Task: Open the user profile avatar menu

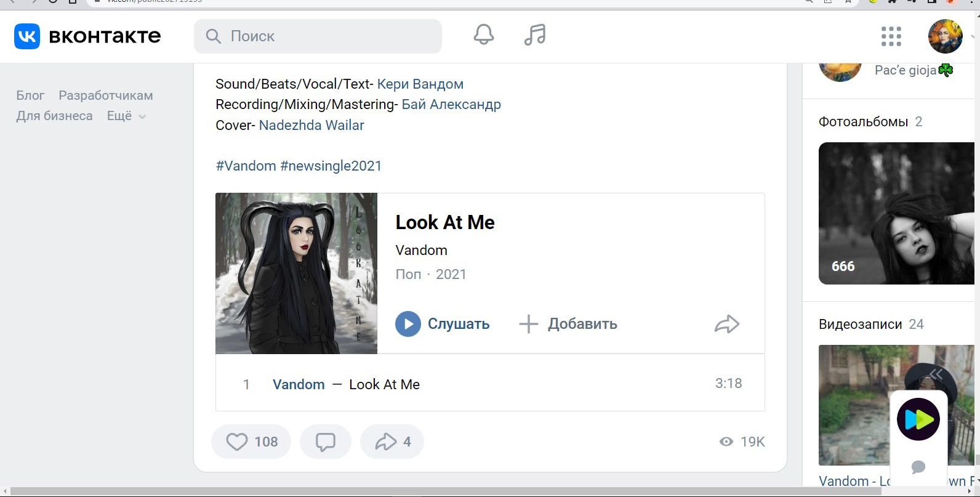Action: (945, 36)
